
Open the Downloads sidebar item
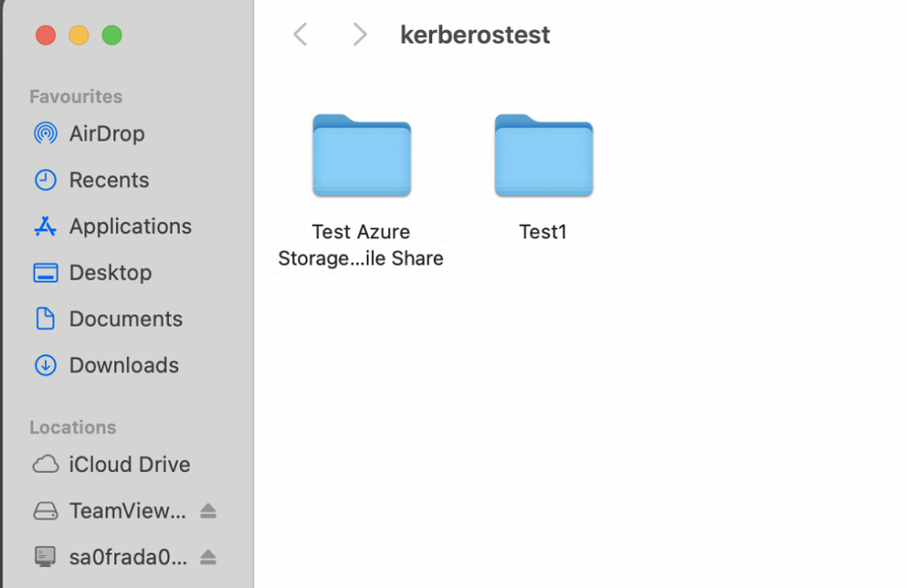pos(123,365)
